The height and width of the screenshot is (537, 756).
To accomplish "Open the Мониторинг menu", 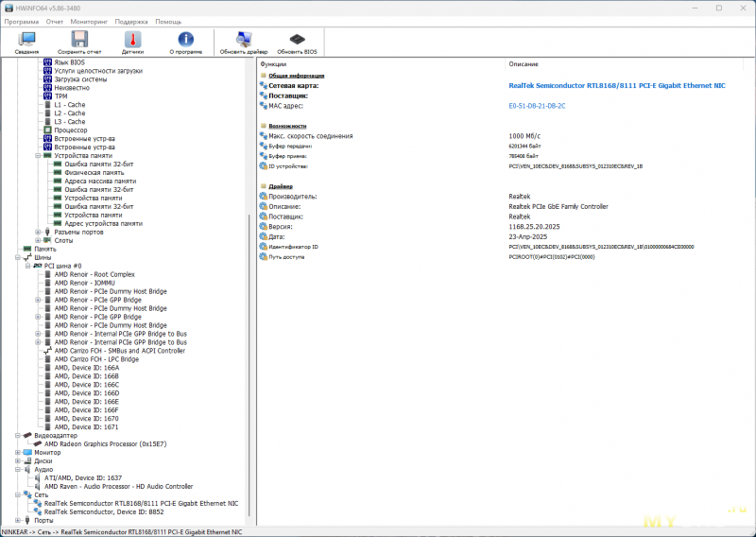I will point(89,22).
